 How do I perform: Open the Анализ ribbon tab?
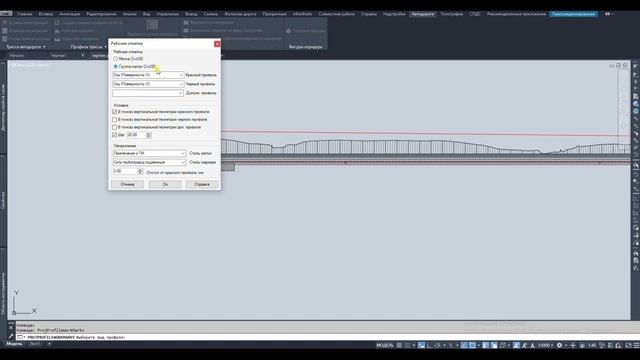(130, 14)
